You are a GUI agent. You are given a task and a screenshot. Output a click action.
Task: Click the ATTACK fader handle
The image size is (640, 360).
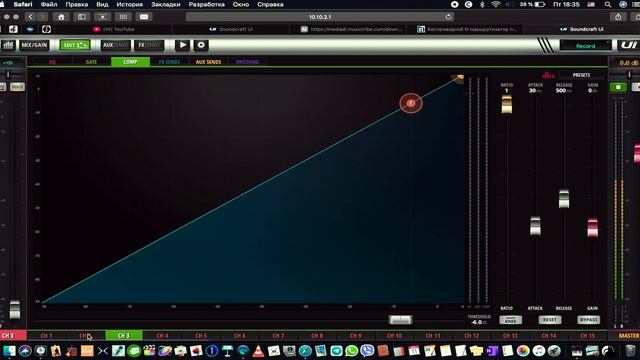click(x=535, y=226)
